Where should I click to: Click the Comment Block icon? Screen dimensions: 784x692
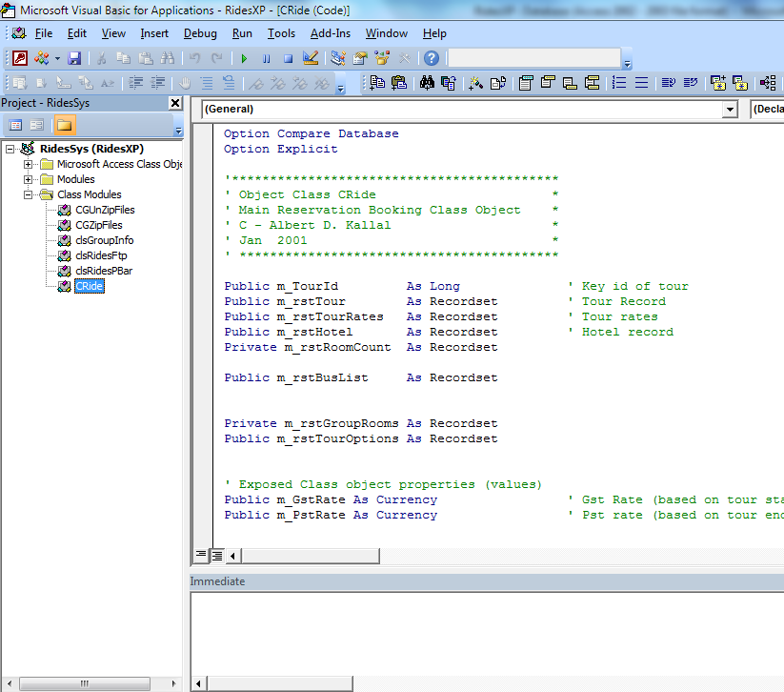tap(207, 83)
